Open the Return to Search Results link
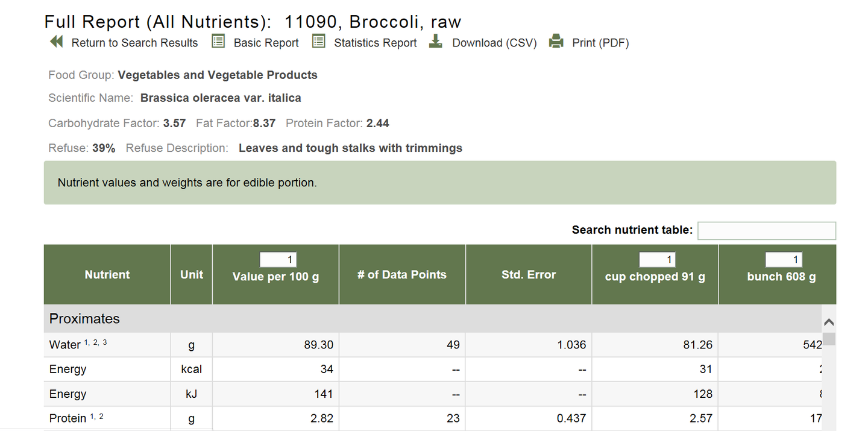 pyautogui.click(x=134, y=43)
